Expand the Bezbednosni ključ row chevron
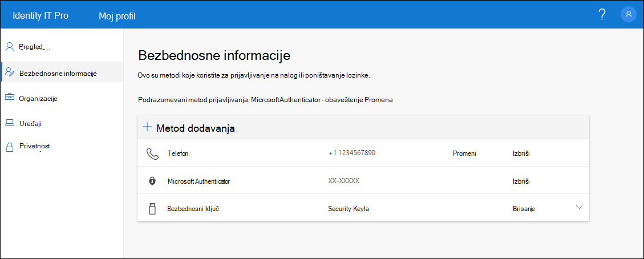The width and height of the screenshot is (644, 259). click(x=579, y=207)
